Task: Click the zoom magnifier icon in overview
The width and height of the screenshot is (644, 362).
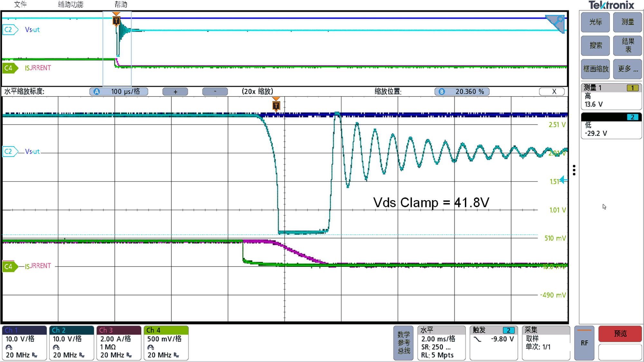Action: [555, 23]
